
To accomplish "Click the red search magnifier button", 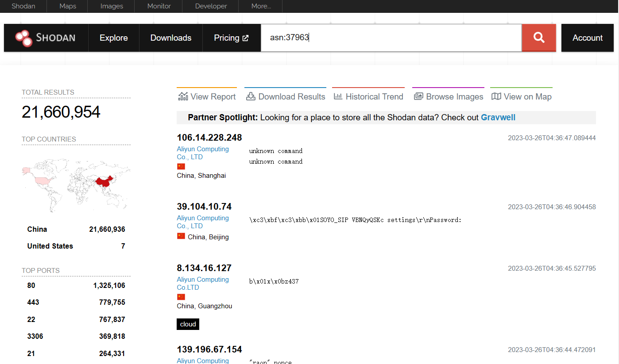I will pos(539,38).
